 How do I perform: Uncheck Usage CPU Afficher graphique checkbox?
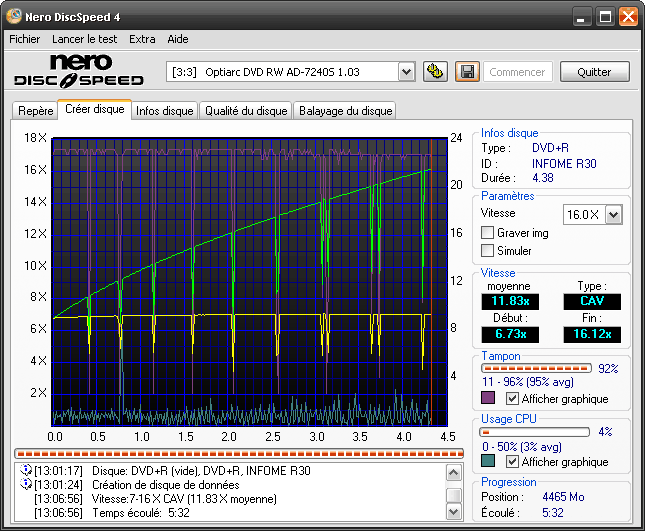pyautogui.click(x=512, y=461)
